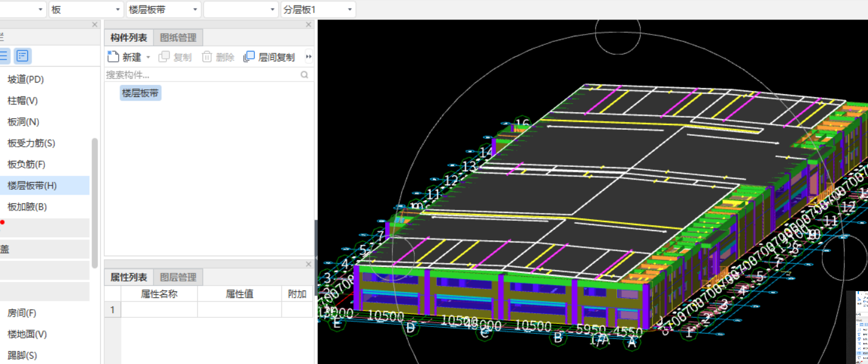The width and height of the screenshot is (868, 364).
Task: Click the 新建 new component icon
Action: [113, 56]
